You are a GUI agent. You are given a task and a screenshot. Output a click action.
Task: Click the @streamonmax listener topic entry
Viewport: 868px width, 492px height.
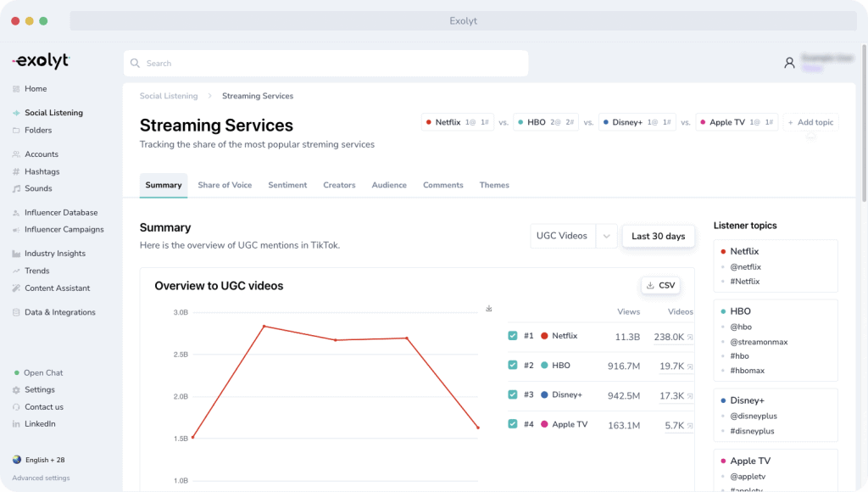(x=759, y=343)
